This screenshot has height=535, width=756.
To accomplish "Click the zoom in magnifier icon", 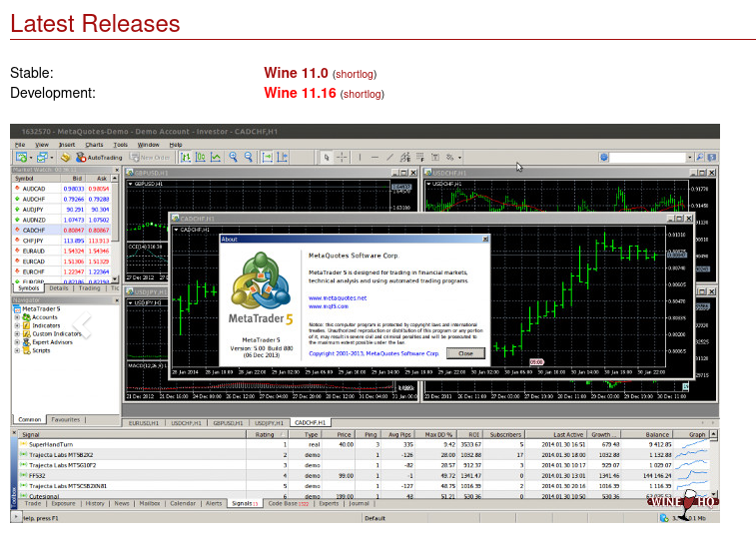I will pyautogui.click(x=234, y=157).
